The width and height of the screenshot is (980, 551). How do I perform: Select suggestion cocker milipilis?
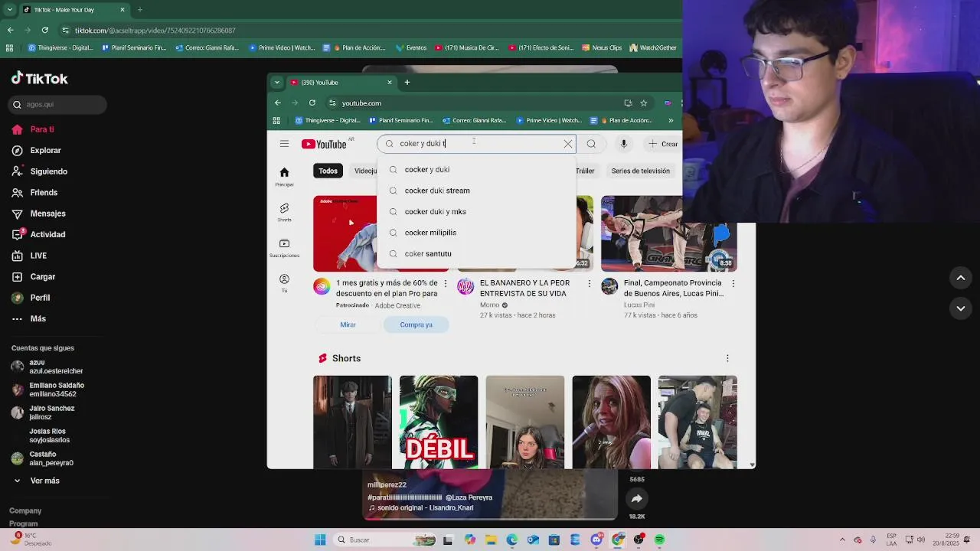click(x=476, y=233)
